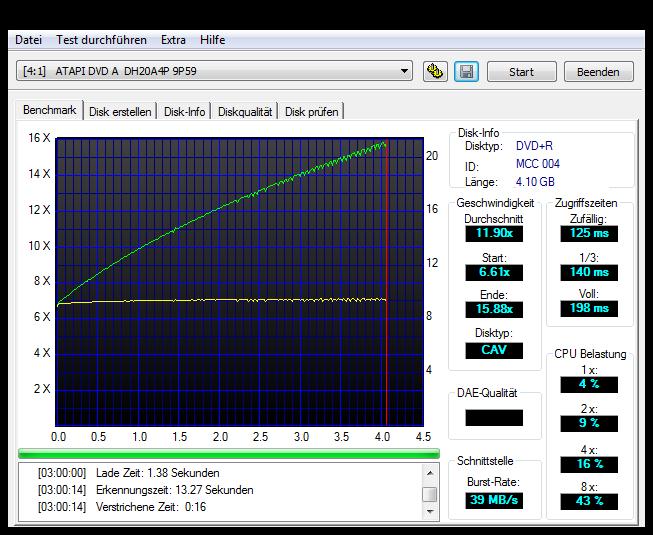Image resolution: width=653 pixels, height=535 pixels.
Task: Switch to the Disk erstellen tab
Action: pyautogui.click(x=120, y=112)
